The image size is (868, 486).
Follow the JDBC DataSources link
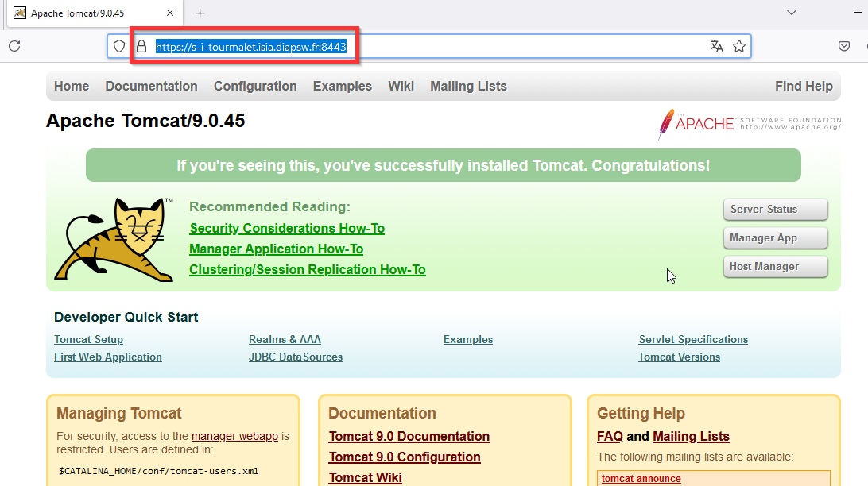(x=296, y=357)
